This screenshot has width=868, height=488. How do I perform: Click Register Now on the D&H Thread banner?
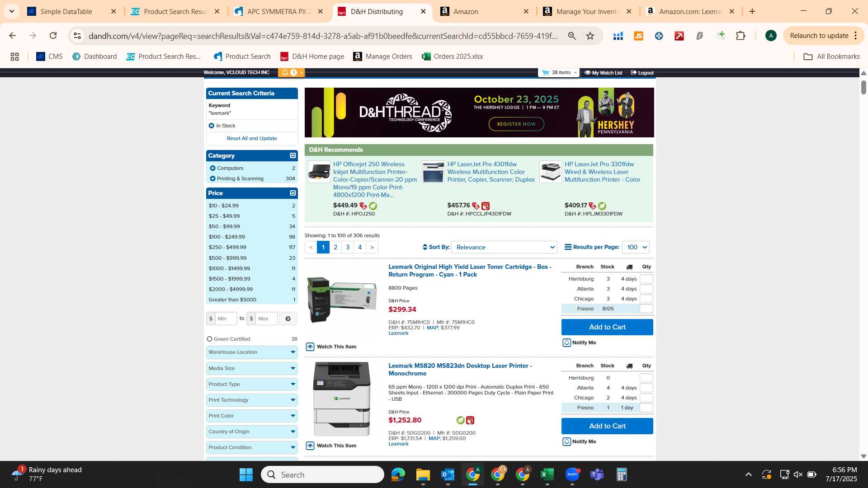(516, 124)
